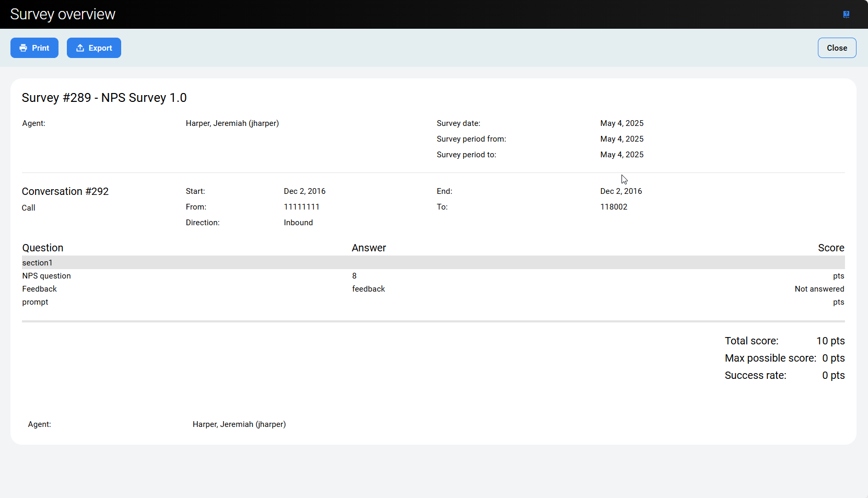Click the To number 118002
The width and height of the screenshot is (868, 498).
(614, 207)
